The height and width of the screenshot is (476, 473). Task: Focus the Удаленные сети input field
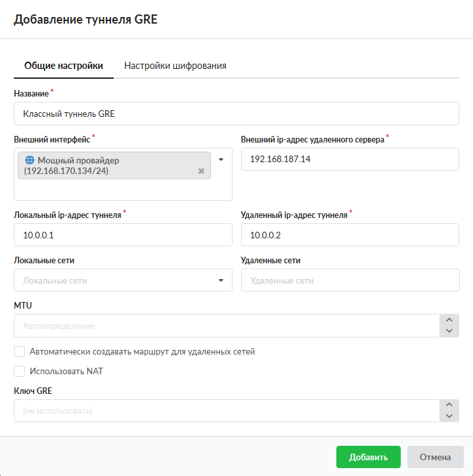(349, 280)
